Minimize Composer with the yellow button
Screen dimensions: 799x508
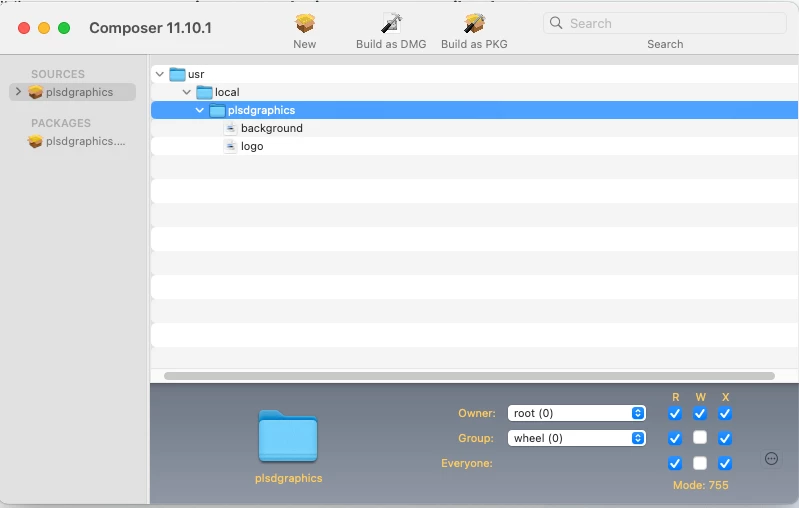click(x=44, y=28)
